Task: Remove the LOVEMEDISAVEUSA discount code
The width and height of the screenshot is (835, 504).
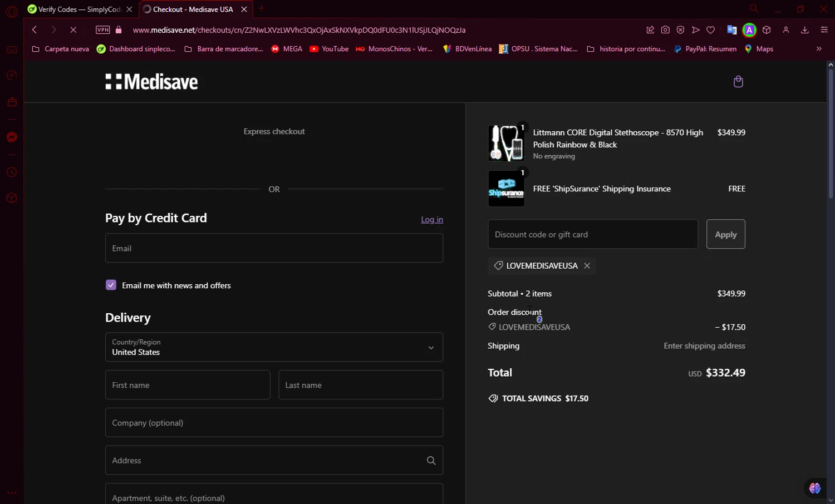Action: coord(587,266)
